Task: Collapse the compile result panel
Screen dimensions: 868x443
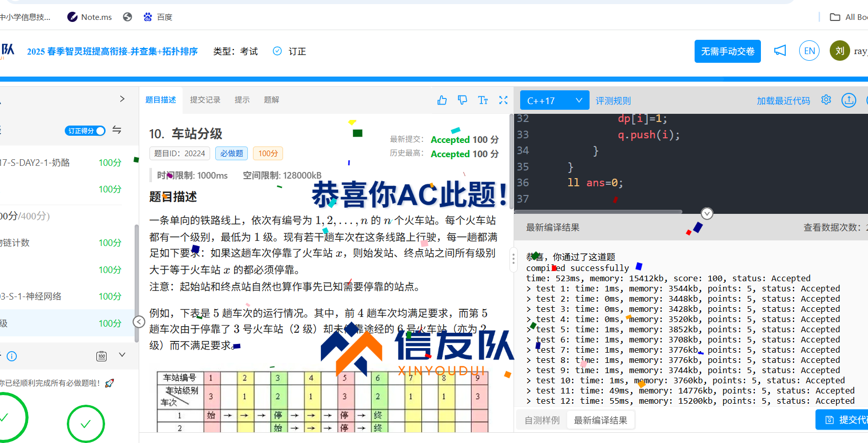Action: pyautogui.click(x=707, y=213)
